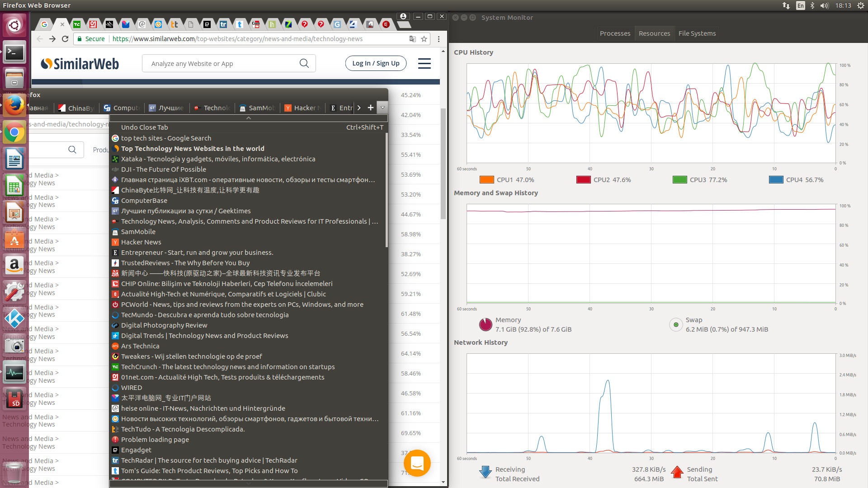The height and width of the screenshot is (488, 868).
Task: Open System Monitor launcher icon
Action: coord(14,373)
